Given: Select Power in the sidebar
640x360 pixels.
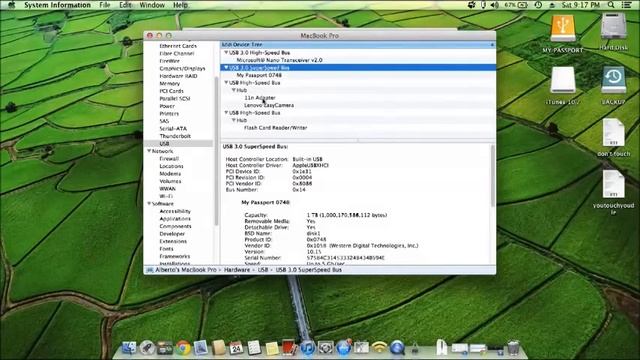Looking at the screenshot, I should click(x=167, y=106).
